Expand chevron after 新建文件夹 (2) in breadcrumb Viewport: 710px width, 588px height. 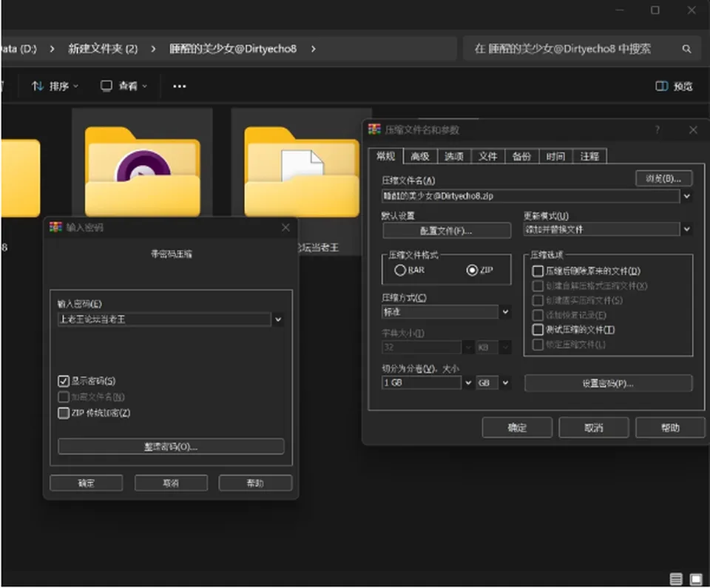tap(153, 49)
